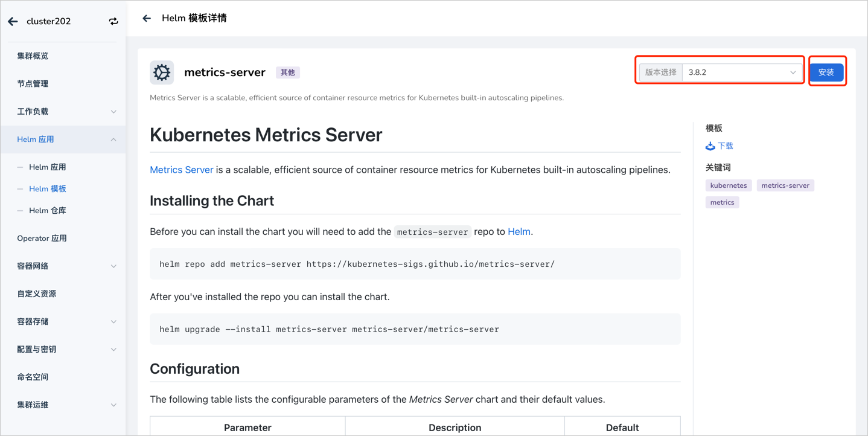The image size is (868, 436).
Task: Click the metrics-server keyword tag
Action: [785, 185]
